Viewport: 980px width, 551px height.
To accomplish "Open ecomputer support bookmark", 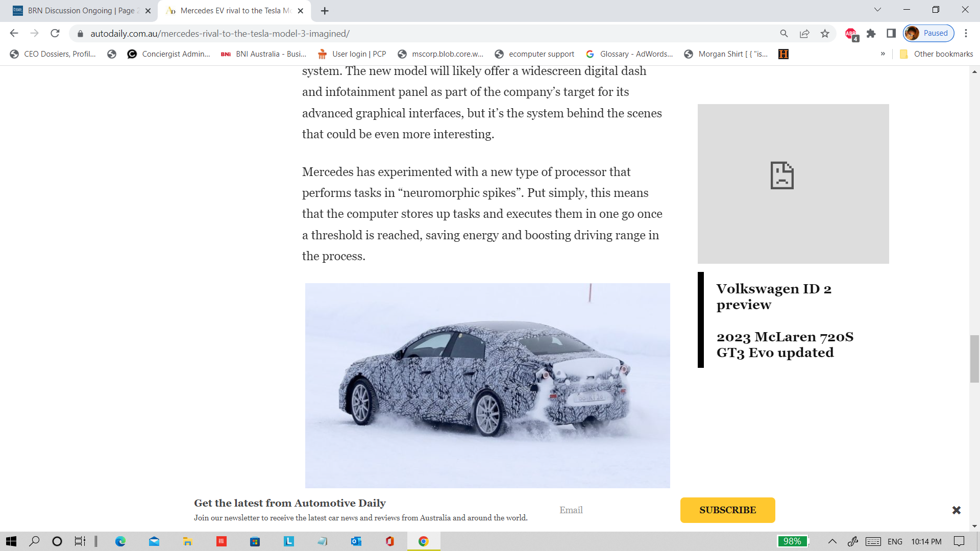I will [x=534, y=54].
